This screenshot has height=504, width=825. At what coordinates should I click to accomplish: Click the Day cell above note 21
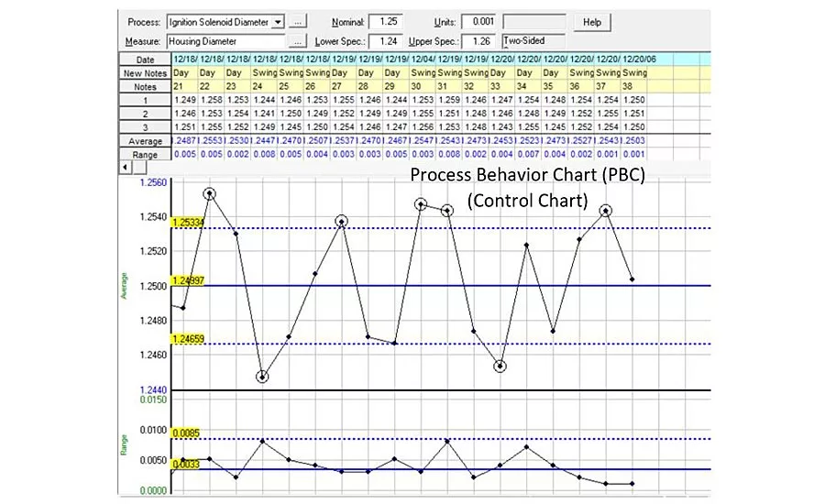[x=185, y=72]
